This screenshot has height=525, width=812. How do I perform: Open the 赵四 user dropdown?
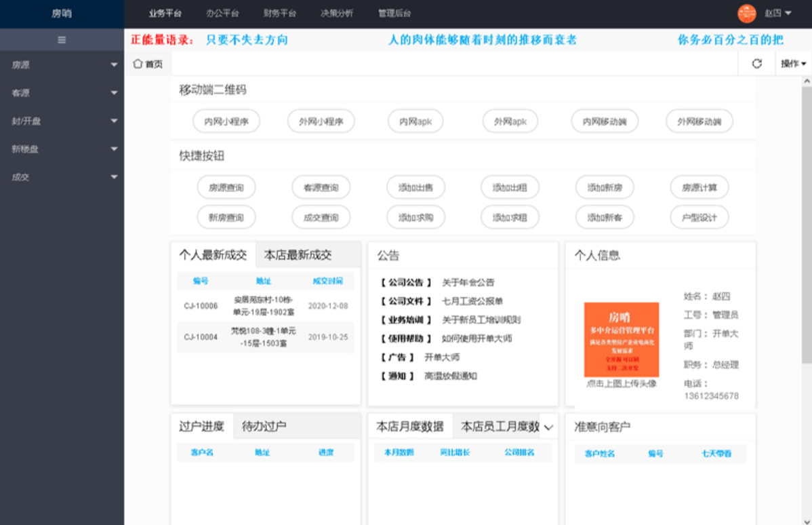click(777, 14)
